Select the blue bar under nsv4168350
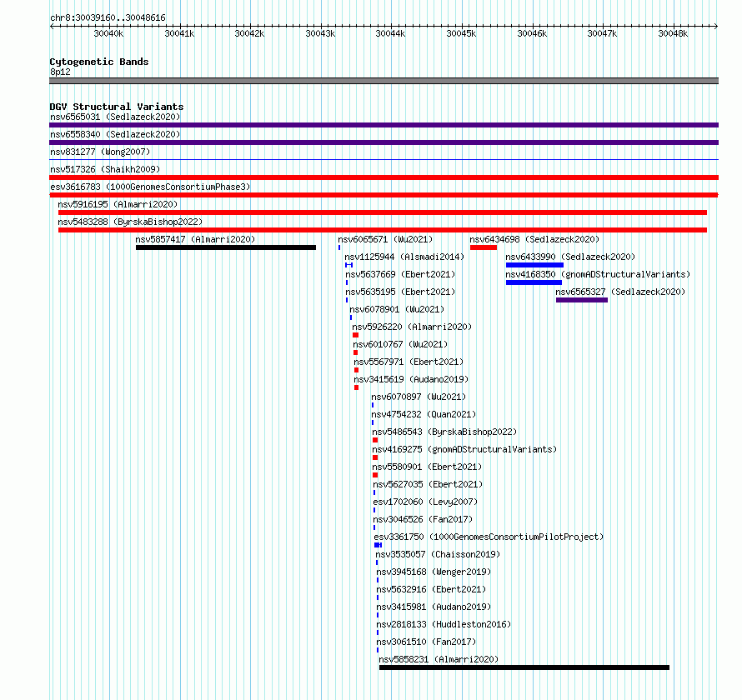 tap(534, 282)
